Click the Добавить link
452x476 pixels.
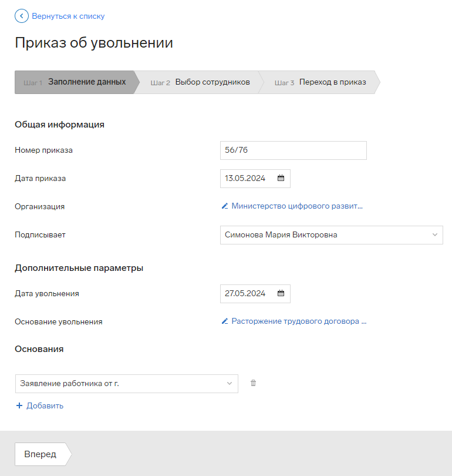click(45, 405)
